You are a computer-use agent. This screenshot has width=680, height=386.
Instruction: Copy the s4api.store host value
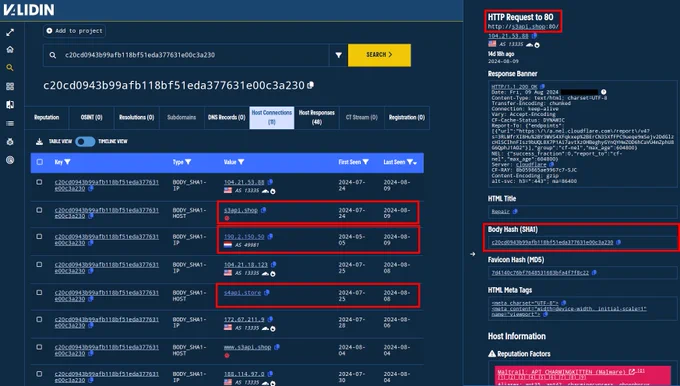[267, 293]
